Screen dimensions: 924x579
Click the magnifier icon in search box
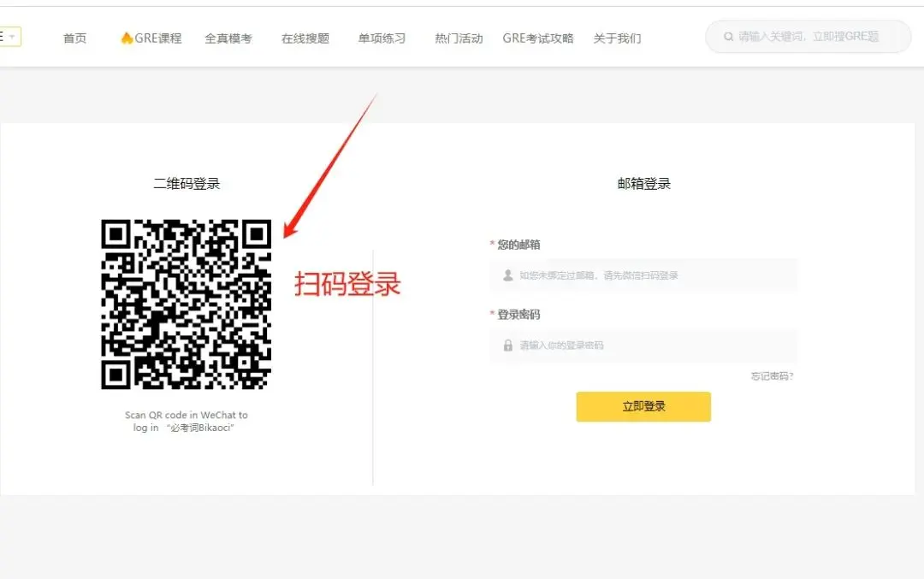click(x=728, y=37)
